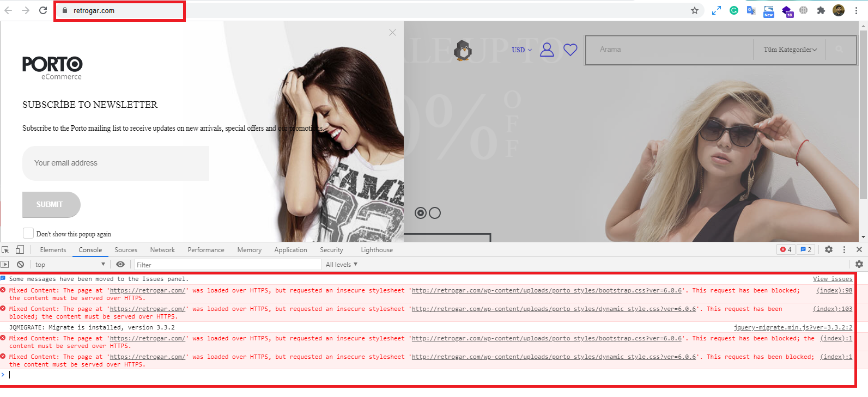This screenshot has height=397, width=868.
Task: Click the browser back arrow
Action: pos(8,10)
